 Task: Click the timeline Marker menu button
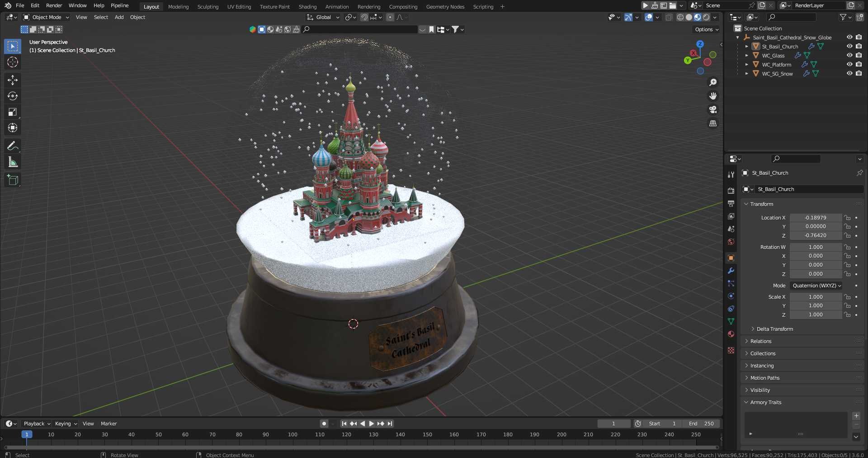click(108, 424)
